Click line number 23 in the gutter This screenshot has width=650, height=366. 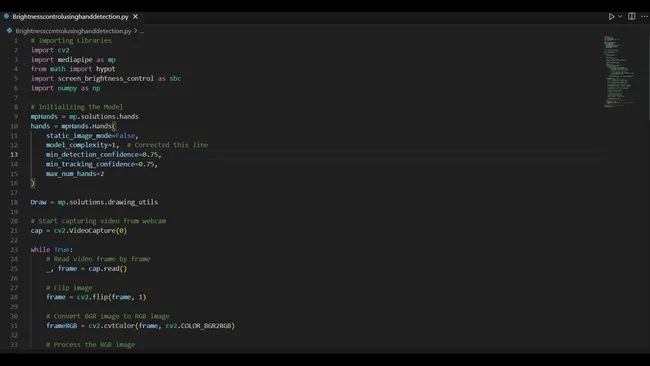point(14,250)
